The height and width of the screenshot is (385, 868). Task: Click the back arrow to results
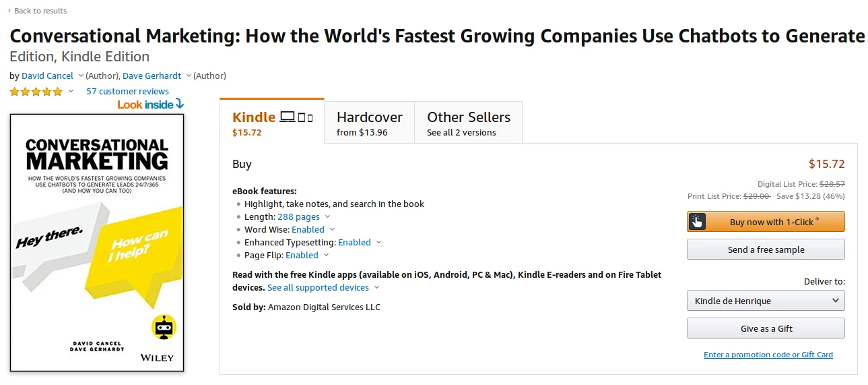(x=9, y=11)
